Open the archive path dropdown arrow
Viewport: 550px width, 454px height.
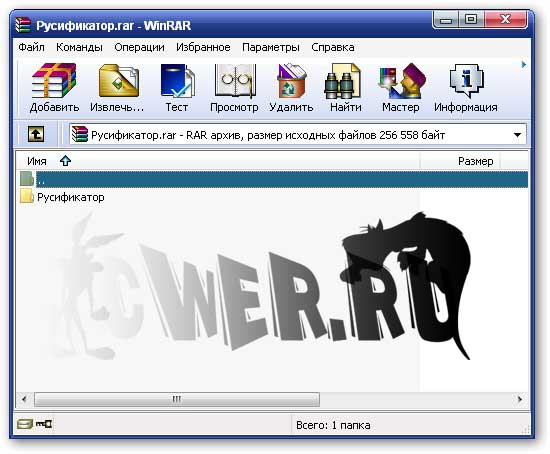coord(517,135)
